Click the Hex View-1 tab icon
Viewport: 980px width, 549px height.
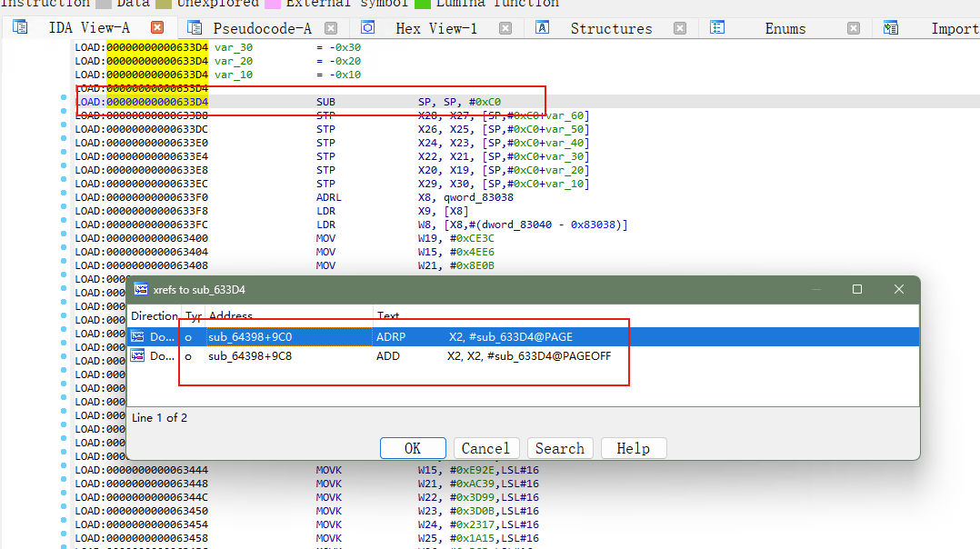coord(368,27)
